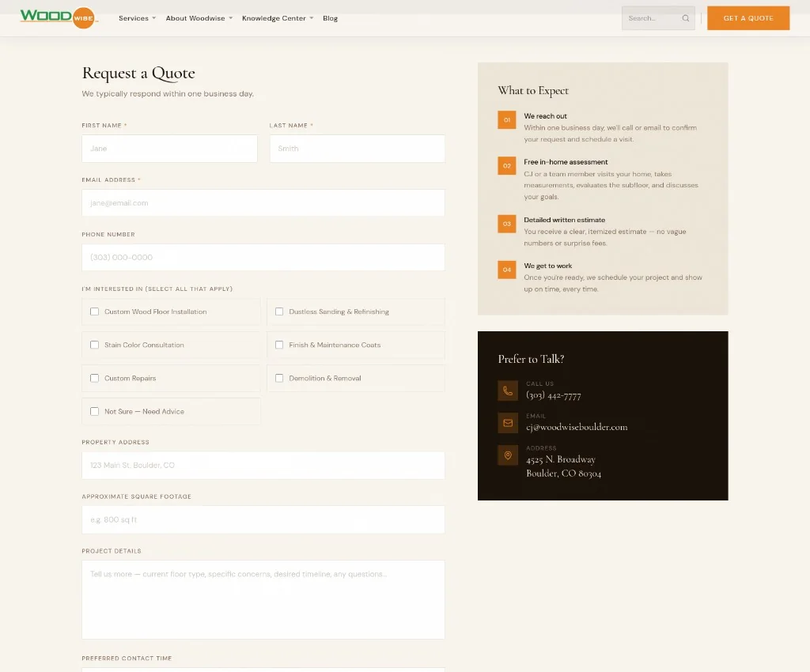
Task: Go to the Blog menu item
Action: [x=330, y=17]
